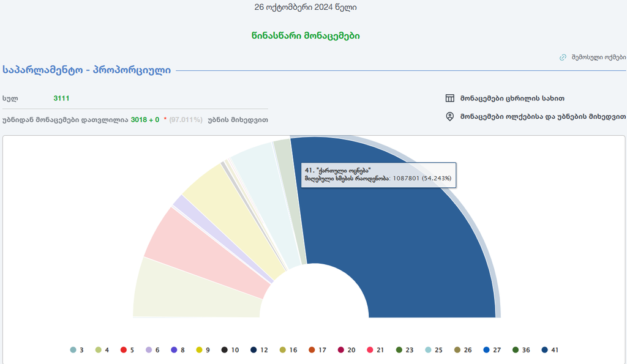Toggle legend item 9 yellow series

(x=203, y=350)
